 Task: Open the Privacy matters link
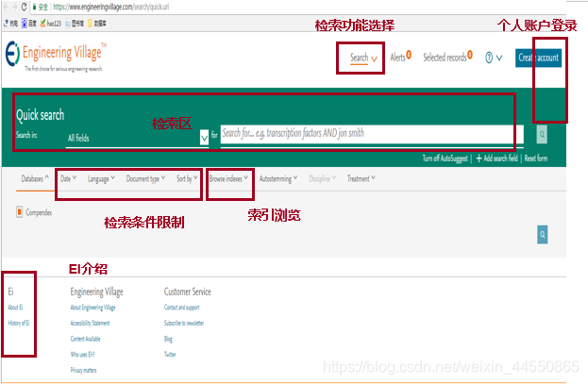(83, 370)
